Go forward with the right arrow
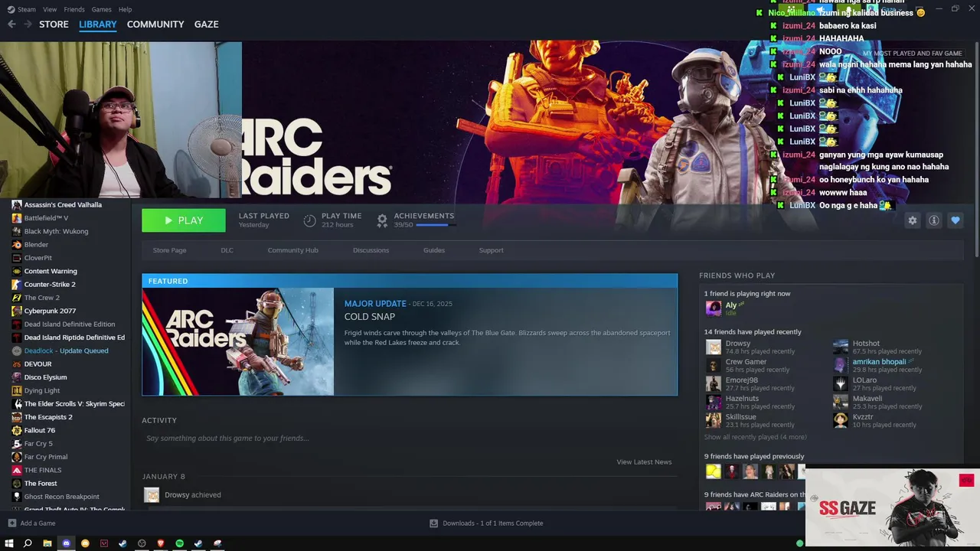 click(x=28, y=24)
